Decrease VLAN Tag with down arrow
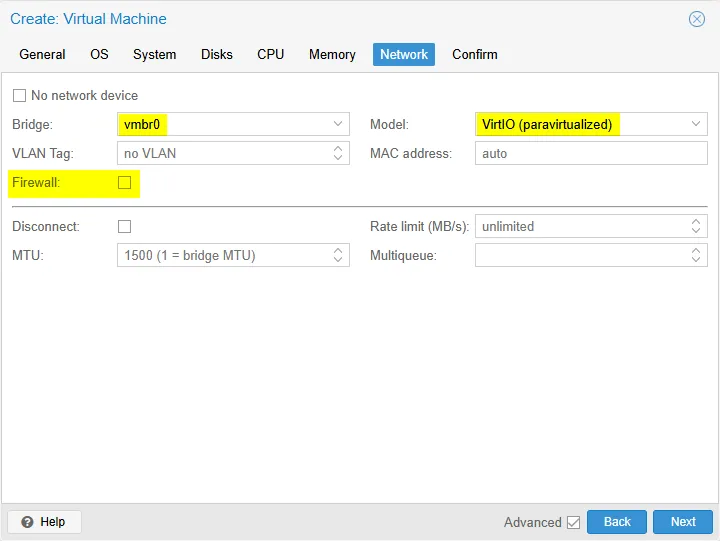The height and width of the screenshot is (541, 720). pos(338,158)
